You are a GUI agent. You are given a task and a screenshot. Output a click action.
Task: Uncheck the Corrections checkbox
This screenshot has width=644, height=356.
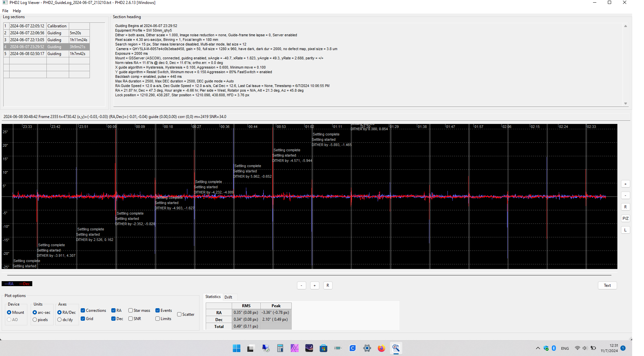(x=83, y=311)
